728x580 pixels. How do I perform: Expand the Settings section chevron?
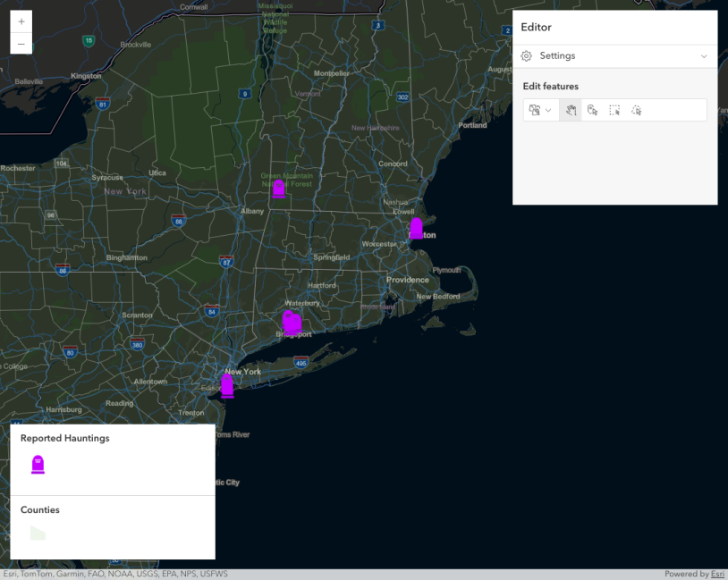pos(704,56)
